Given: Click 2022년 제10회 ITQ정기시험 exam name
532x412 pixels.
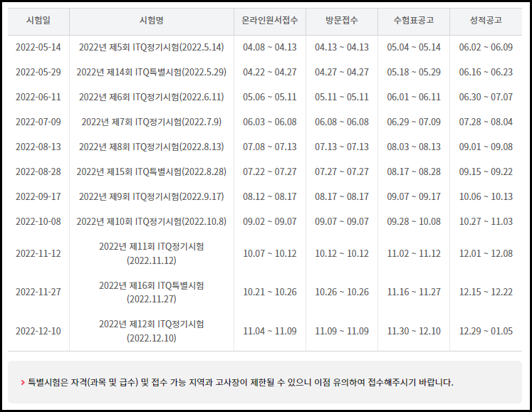Looking at the screenshot, I should [151, 221].
